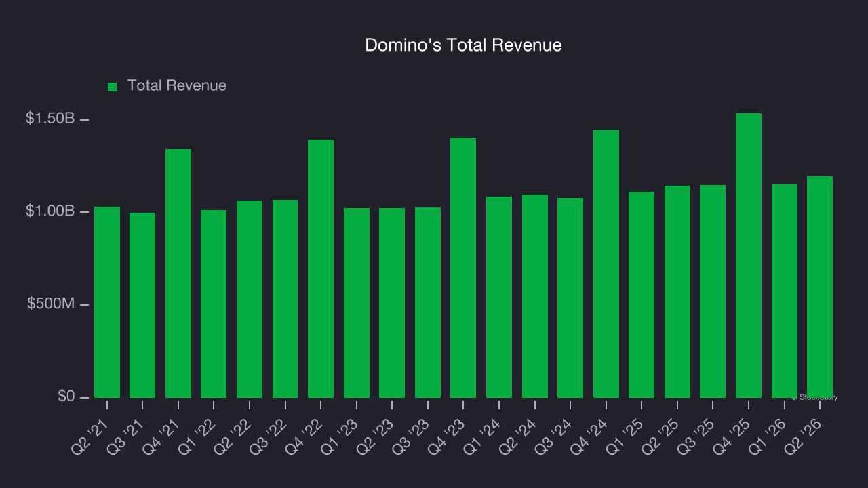The height and width of the screenshot is (488, 868).
Task: Select the Q3 '22 revenue bar
Action: (285, 299)
